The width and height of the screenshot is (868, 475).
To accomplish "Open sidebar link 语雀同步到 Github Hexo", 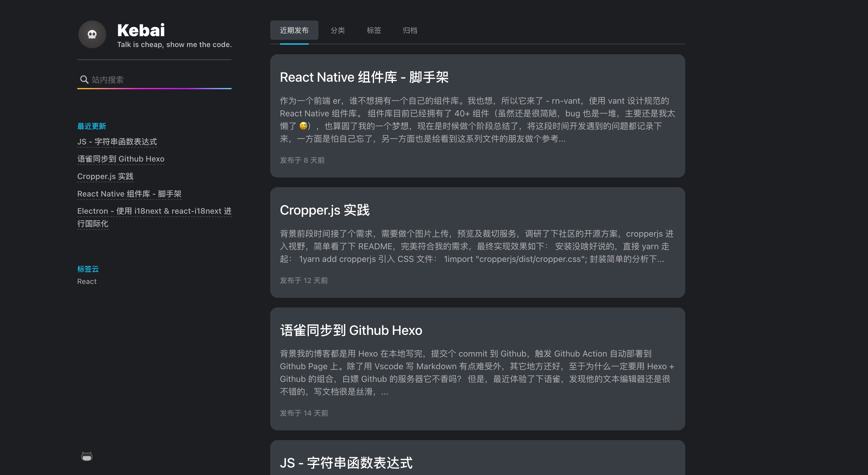I will pos(121,159).
